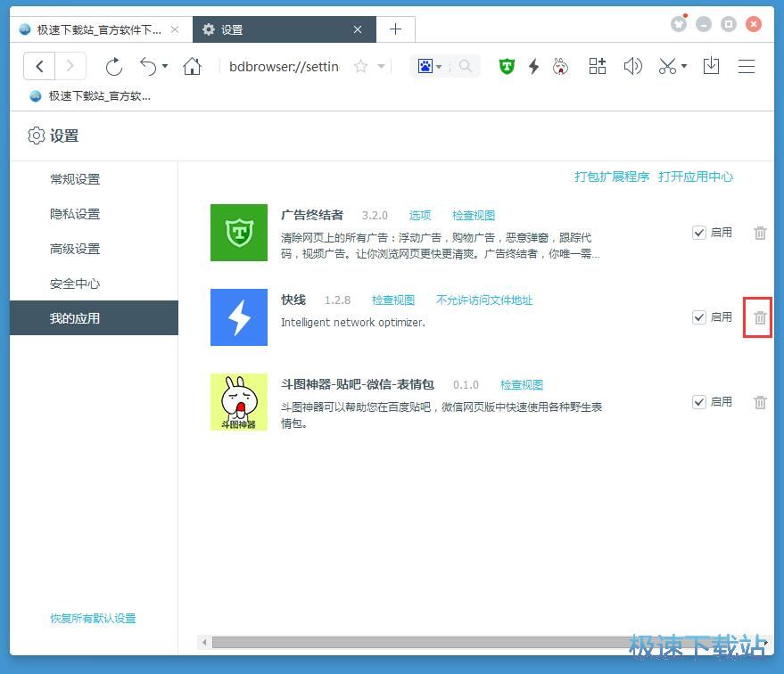
Task: Open the rabbit meme toolbar extension
Action: click(560, 66)
